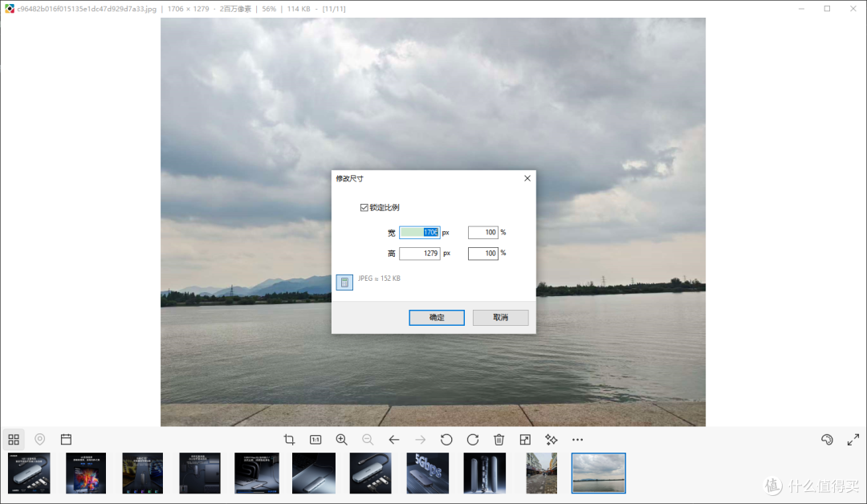Enter fullscreen with the expand arrows icon
867x504 pixels.
click(853, 439)
